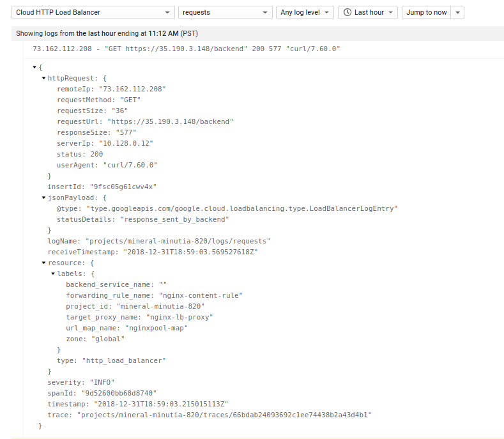Click the trace value with traces ID
The image size is (504, 439).
[x=224, y=415]
